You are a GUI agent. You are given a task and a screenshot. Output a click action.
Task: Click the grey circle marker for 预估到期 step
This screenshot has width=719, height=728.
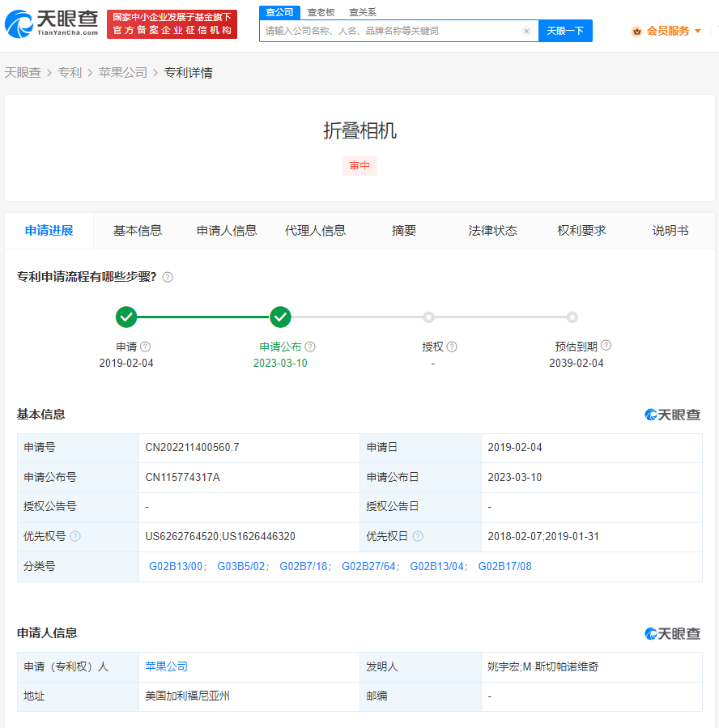(572, 317)
